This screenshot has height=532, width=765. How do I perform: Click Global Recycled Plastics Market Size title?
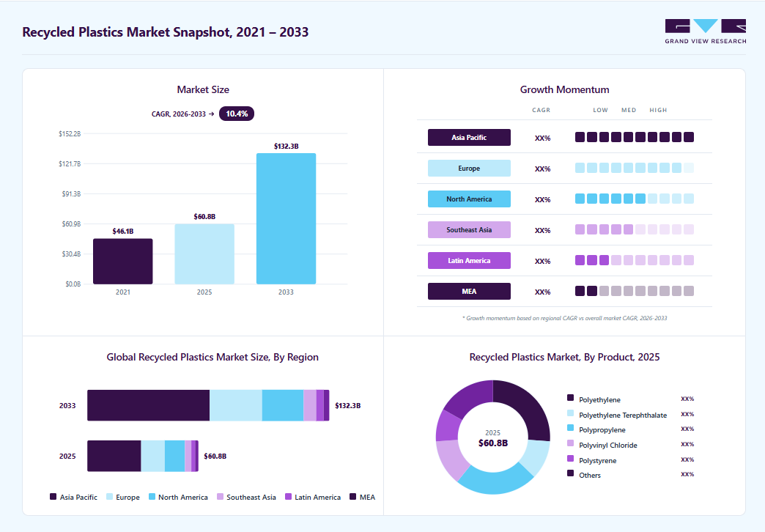coord(212,357)
